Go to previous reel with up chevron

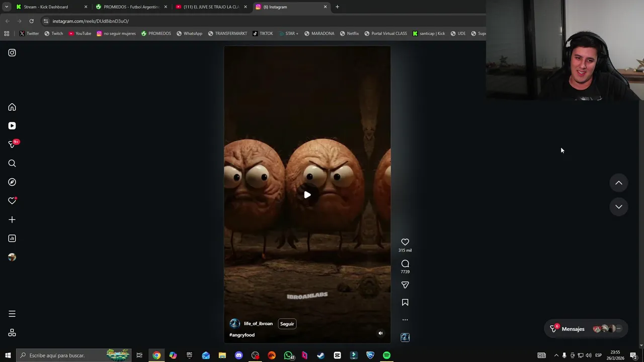(619, 183)
